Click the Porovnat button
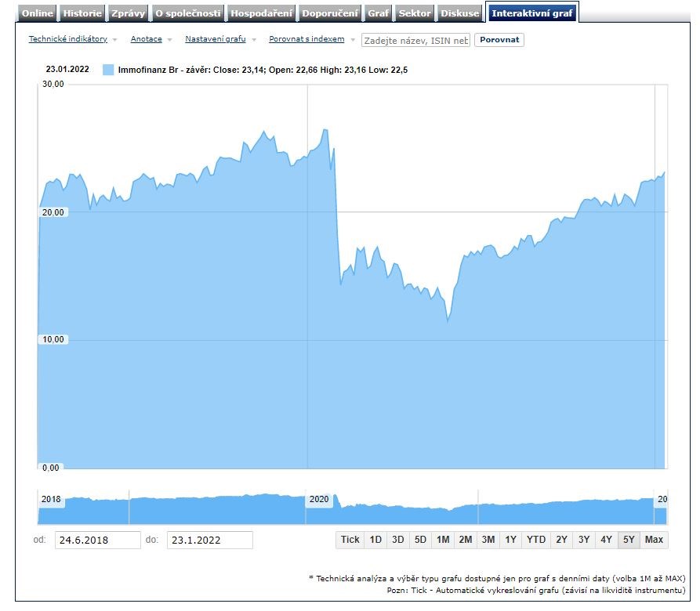This screenshot has width=700, height=611. tap(499, 40)
